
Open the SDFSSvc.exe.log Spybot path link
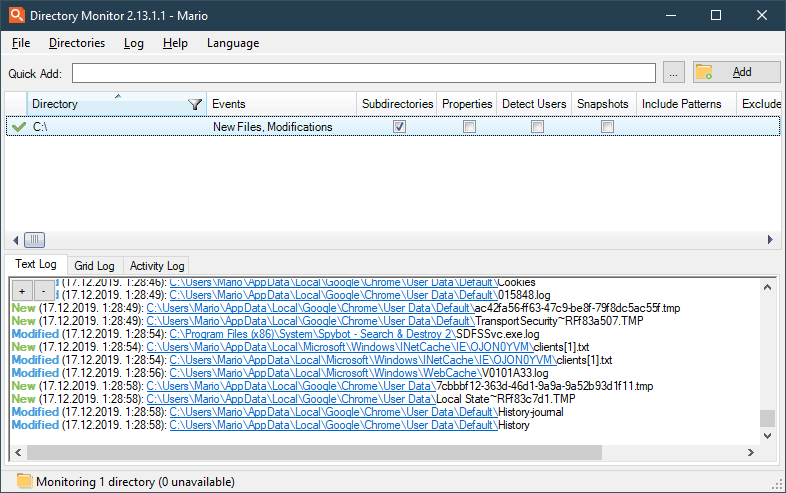point(312,333)
